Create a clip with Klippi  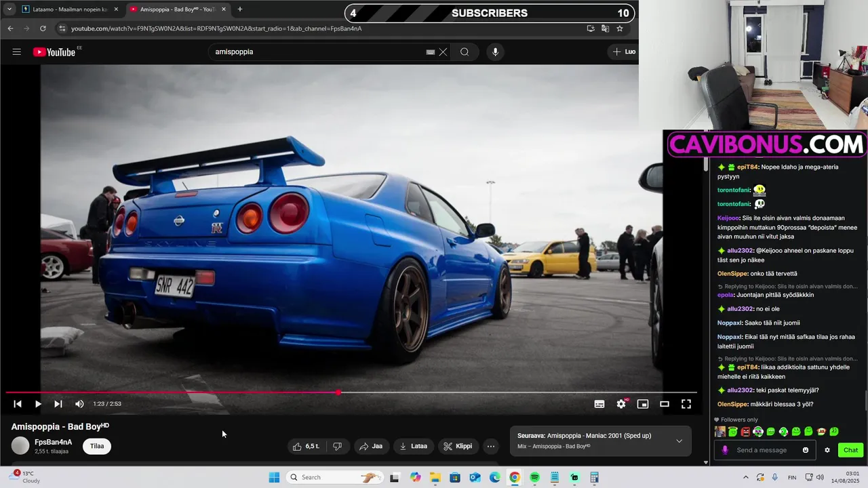click(x=458, y=446)
